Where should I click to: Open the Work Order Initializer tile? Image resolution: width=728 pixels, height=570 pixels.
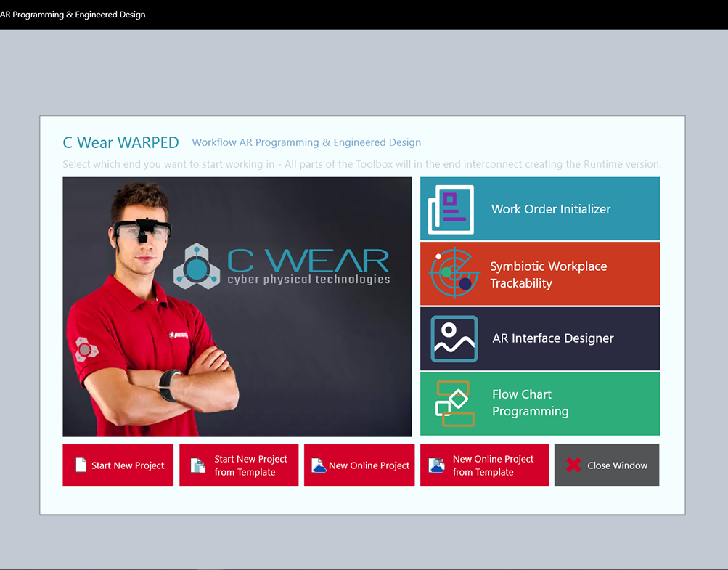point(540,208)
